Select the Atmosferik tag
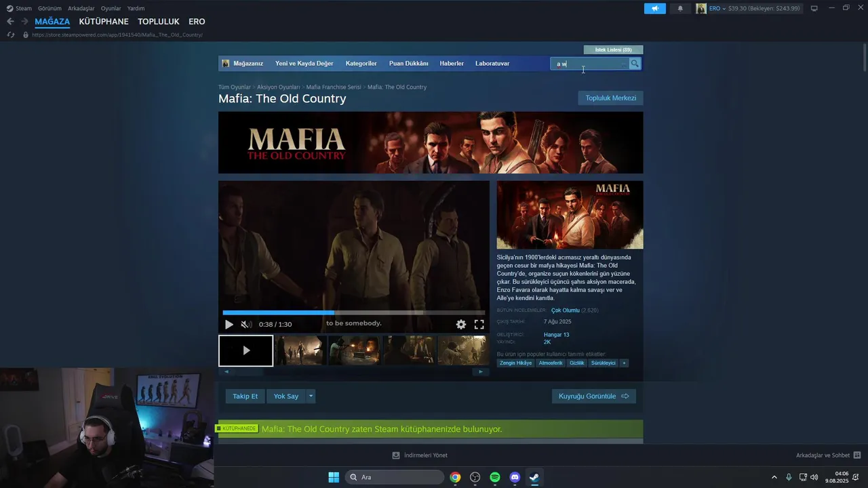 point(551,363)
